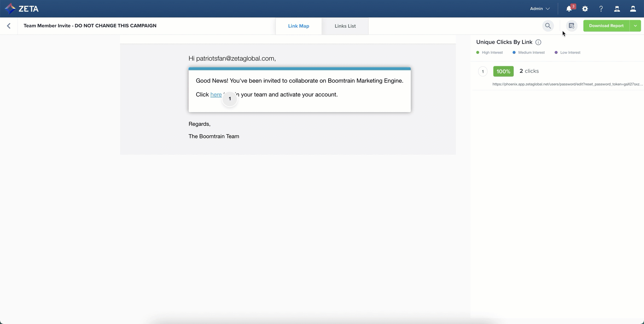Viewport: 644px width, 324px height.
Task: Open the user profile icon
Action: [633, 9]
